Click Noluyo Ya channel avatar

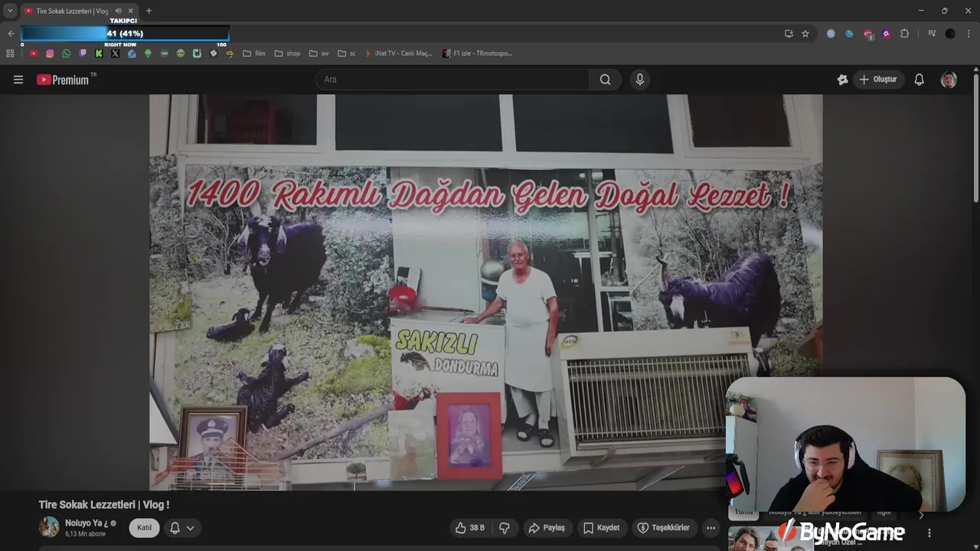[49, 527]
